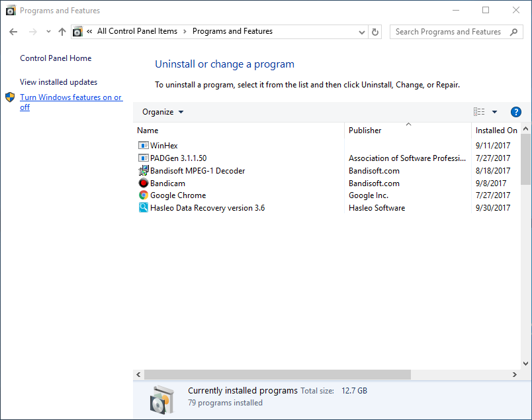Viewport: 532px width, 420px height.
Task: Click the Google Chrome icon
Action: pyautogui.click(x=143, y=195)
